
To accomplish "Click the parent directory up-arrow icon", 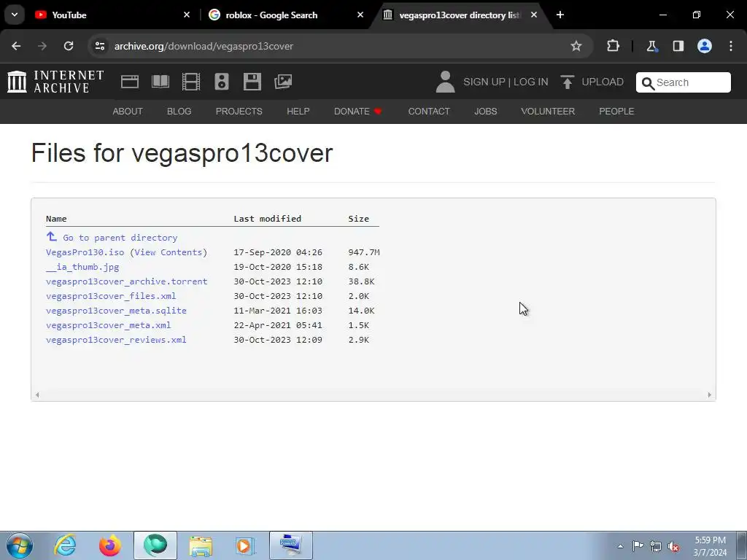I will (52, 237).
